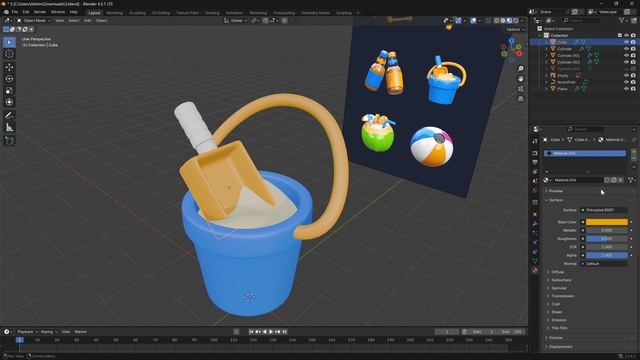Viewport: 640px width, 360px height.
Task: Open the timeline Keying popover
Action: tap(49, 332)
